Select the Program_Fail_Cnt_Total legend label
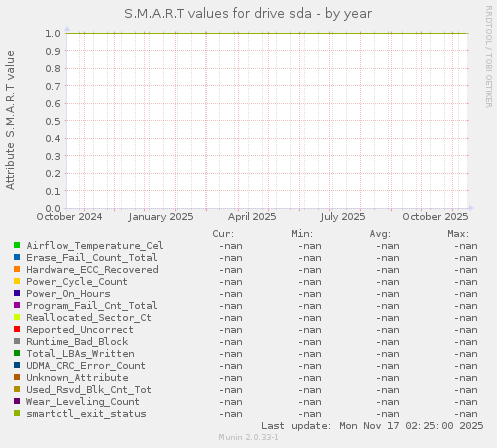 point(92,306)
